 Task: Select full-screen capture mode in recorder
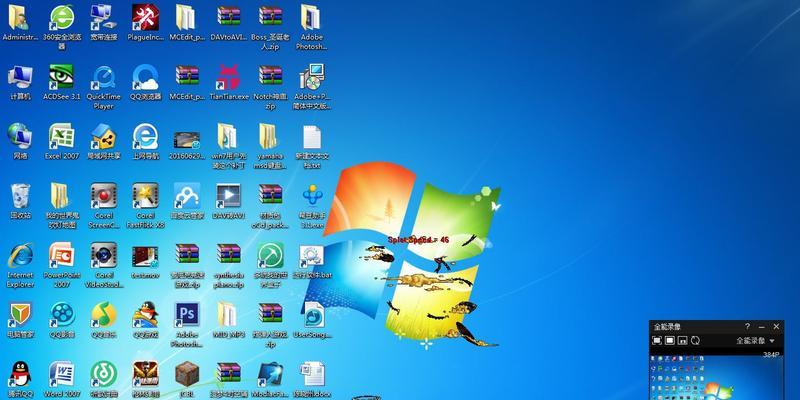[x=657, y=340]
